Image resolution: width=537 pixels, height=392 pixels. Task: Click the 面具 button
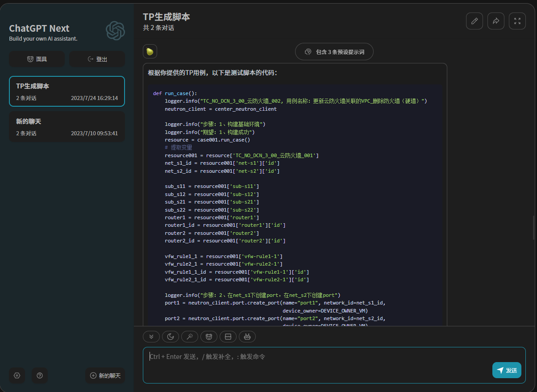37,59
